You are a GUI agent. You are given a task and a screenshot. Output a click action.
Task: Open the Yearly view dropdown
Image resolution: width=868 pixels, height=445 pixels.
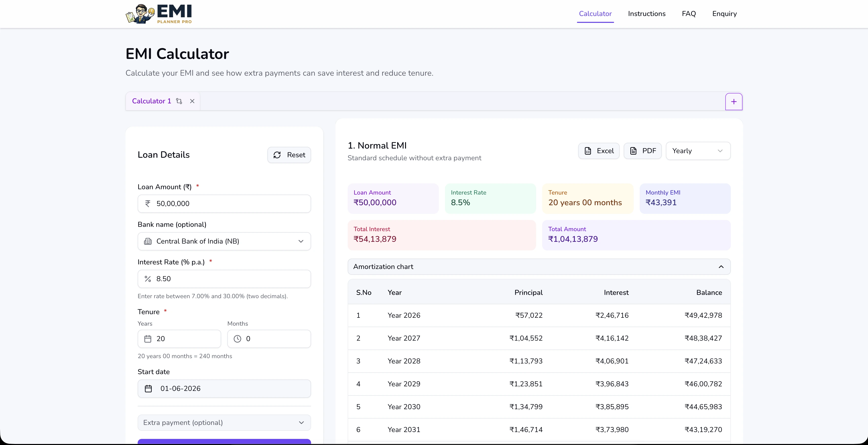tap(698, 151)
